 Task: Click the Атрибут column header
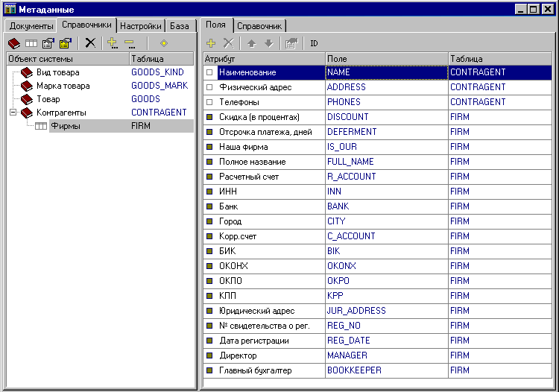point(265,59)
